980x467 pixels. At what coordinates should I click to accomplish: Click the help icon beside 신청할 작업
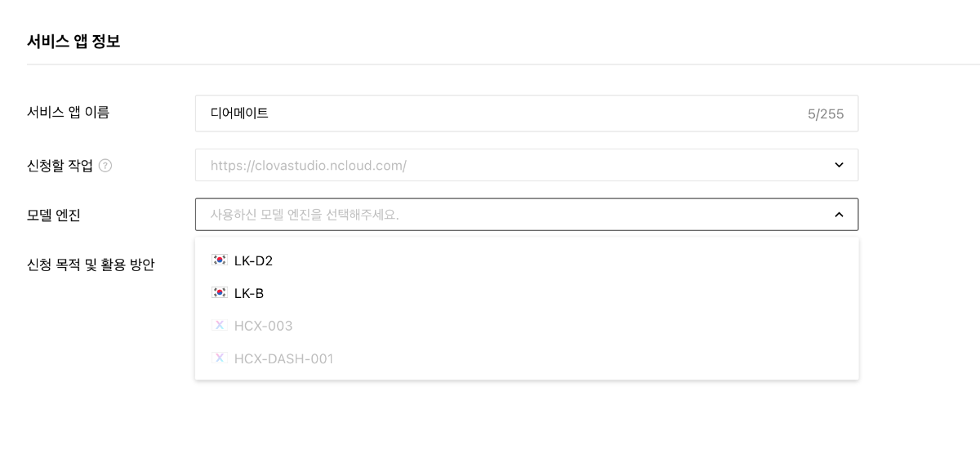pos(105,166)
